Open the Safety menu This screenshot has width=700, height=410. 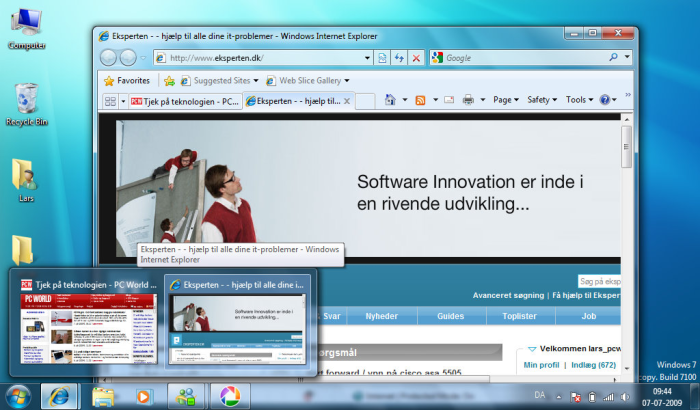(542, 100)
